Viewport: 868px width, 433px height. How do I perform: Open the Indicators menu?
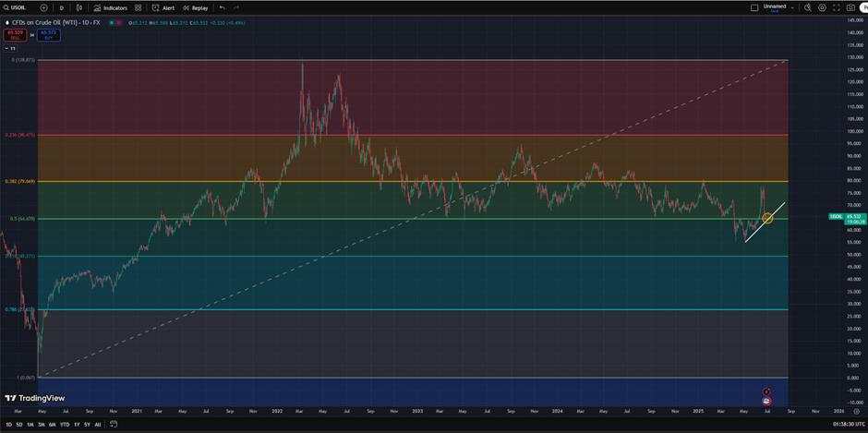(110, 7)
